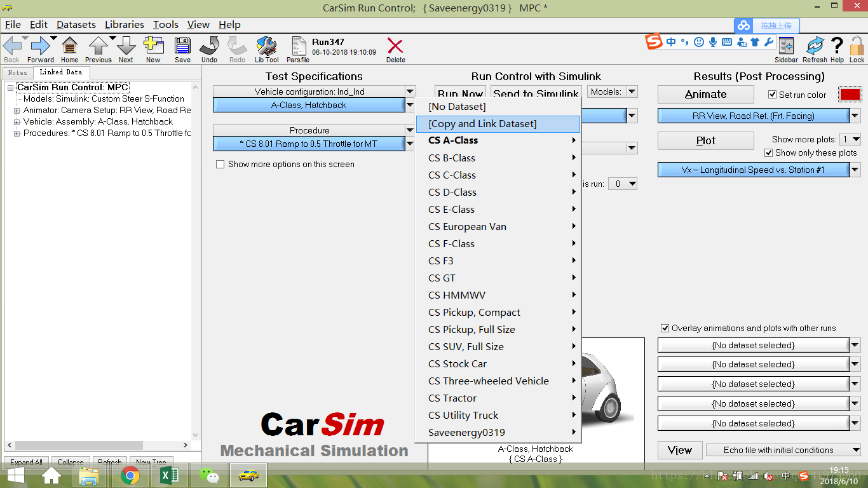
Task: Collapse the CarSim Run Control: MPC node
Action: tap(10, 88)
